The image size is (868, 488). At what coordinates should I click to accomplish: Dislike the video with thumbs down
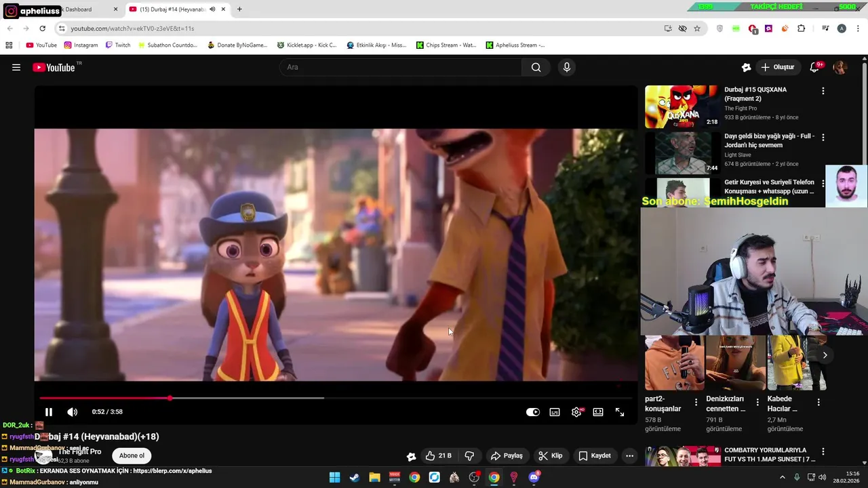(469, 455)
